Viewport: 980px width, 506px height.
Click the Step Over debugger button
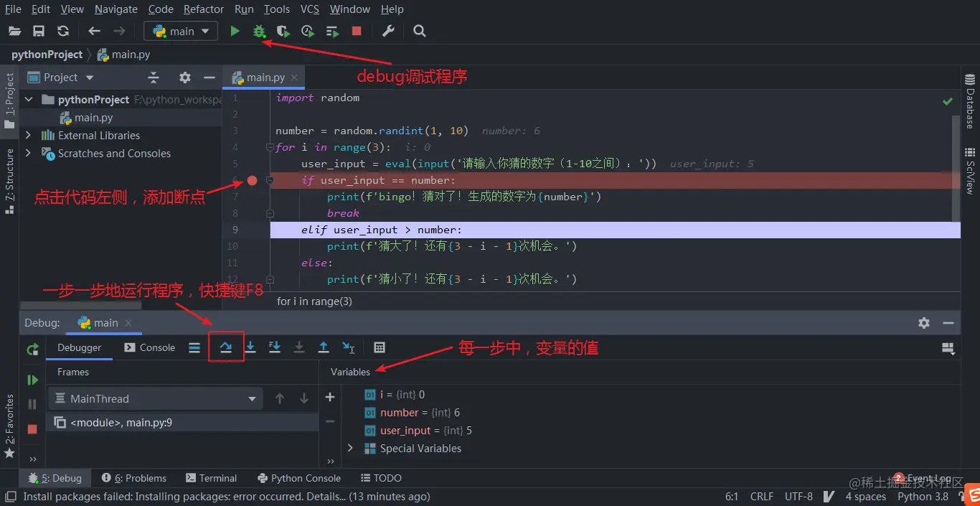(x=226, y=347)
